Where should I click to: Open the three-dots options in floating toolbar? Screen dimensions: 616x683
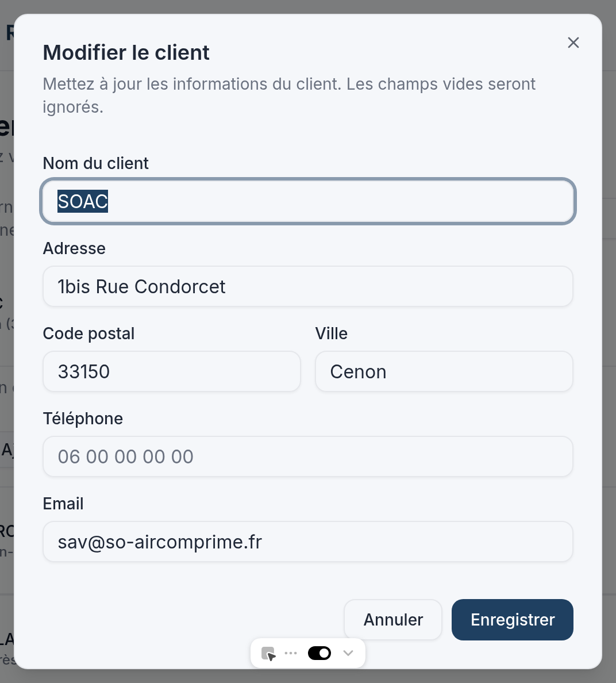(x=291, y=653)
